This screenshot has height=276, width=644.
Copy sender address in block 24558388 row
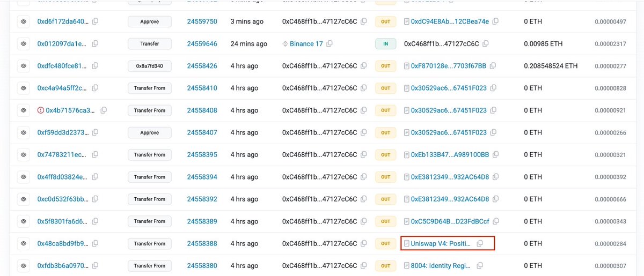click(363, 243)
